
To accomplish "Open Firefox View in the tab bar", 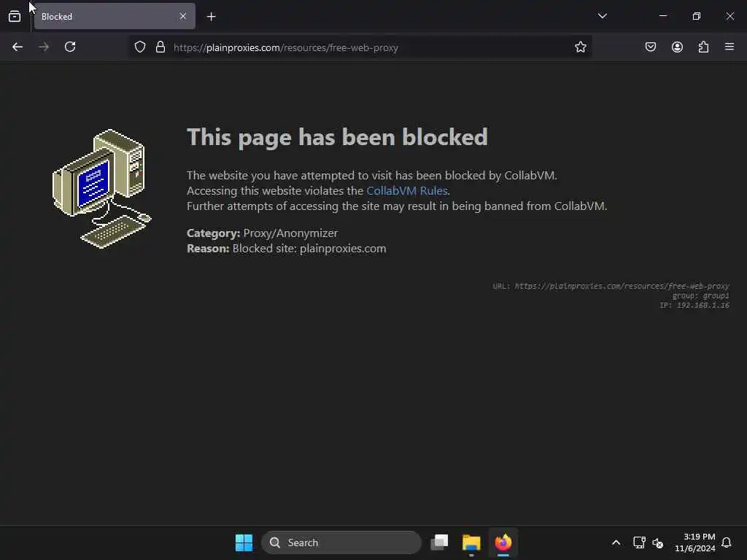I will tap(15, 16).
